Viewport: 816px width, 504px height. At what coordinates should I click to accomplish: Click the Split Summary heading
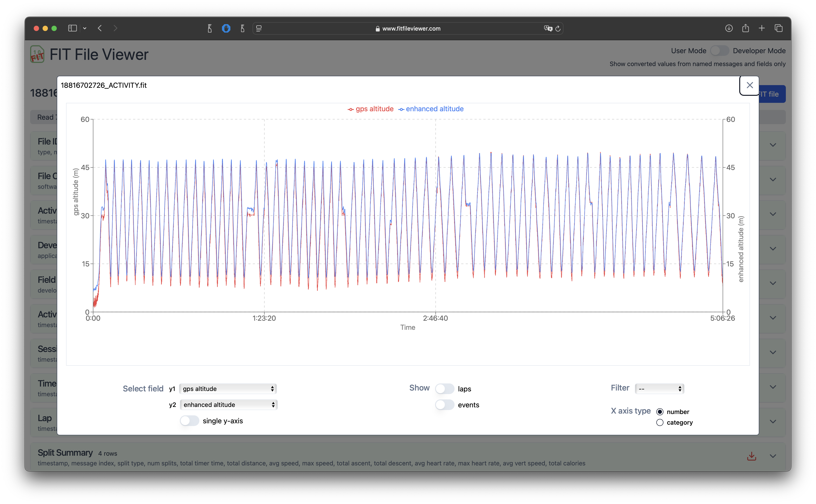[x=65, y=453]
